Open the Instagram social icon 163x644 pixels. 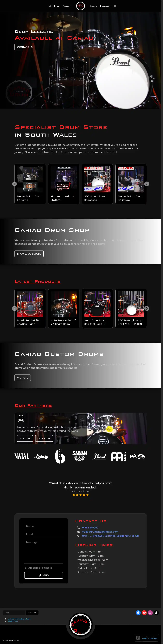[x=150, y=612]
